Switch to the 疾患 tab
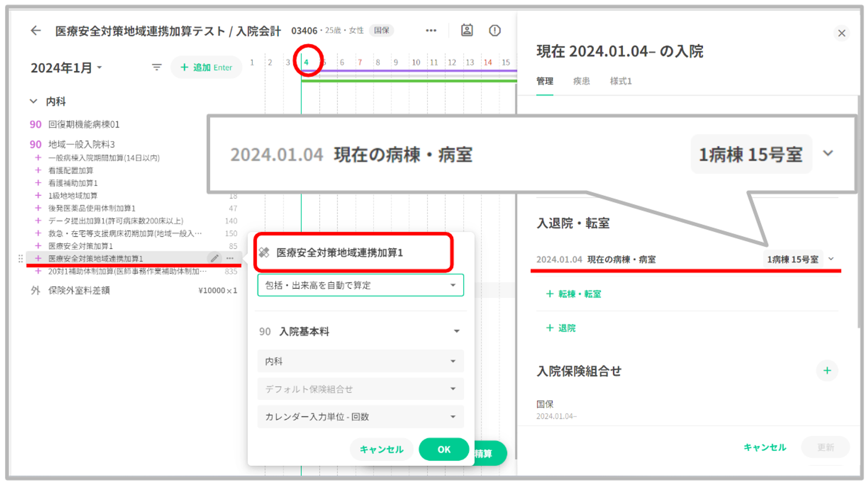Image resolution: width=868 pixels, height=487 pixels. [581, 81]
